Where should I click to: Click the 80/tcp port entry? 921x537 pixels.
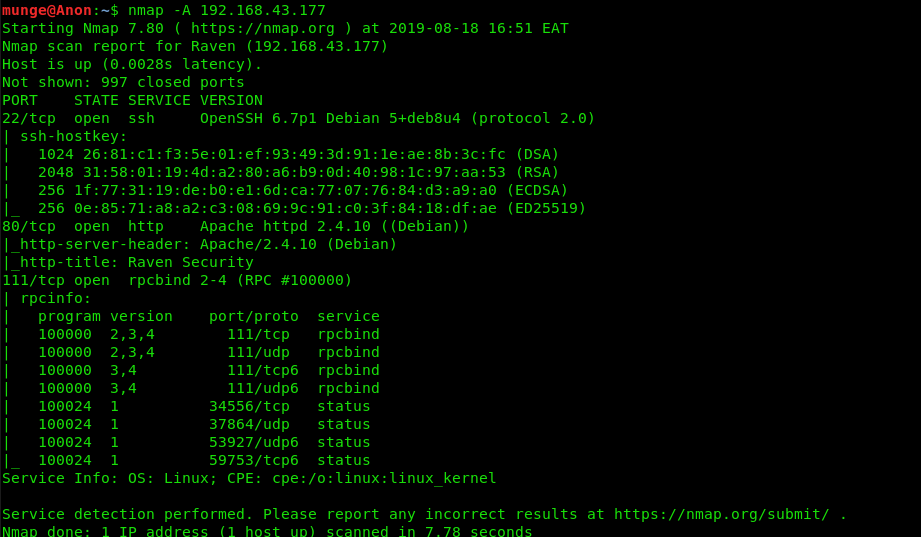(x=29, y=226)
